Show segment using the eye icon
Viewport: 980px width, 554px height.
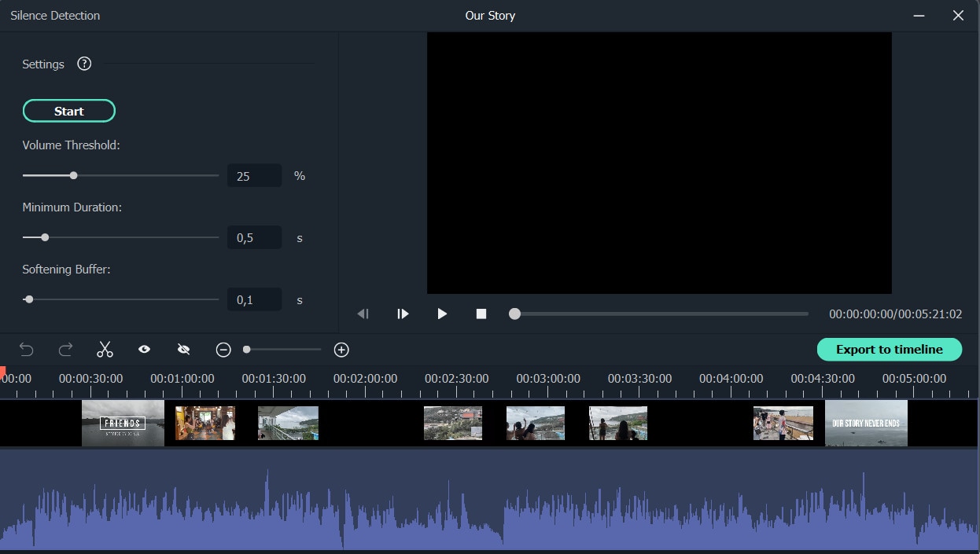click(x=145, y=350)
